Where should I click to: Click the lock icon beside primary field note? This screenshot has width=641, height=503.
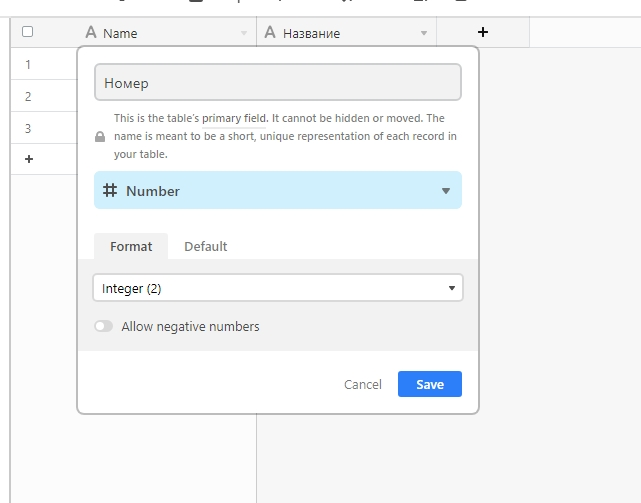(x=100, y=137)
